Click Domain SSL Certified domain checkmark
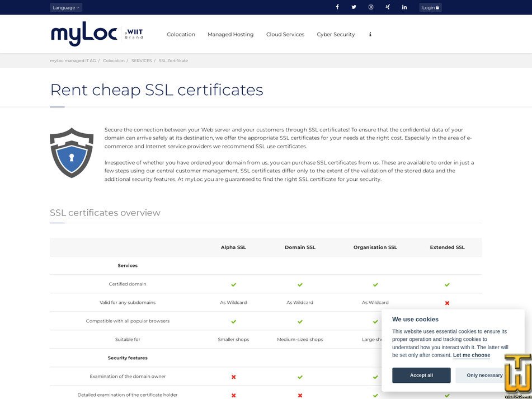The image size is (532, 399). pyautogui.click(x=300, y=285)
